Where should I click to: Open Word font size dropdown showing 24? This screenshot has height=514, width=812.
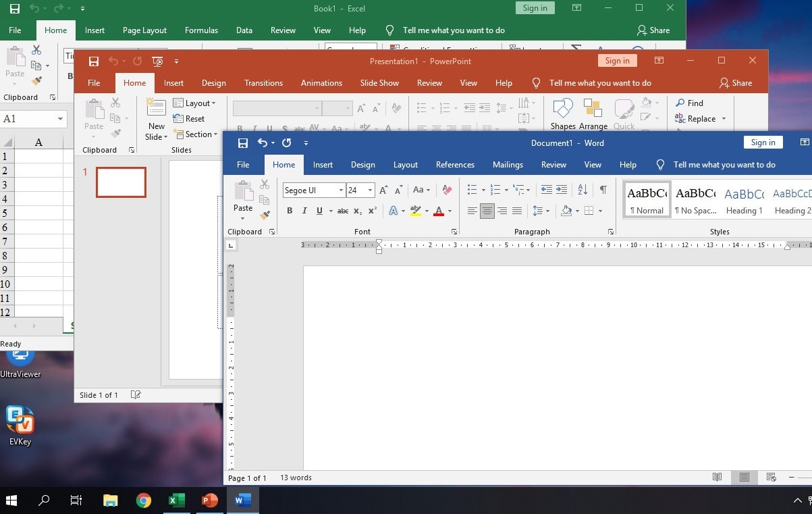370,190
